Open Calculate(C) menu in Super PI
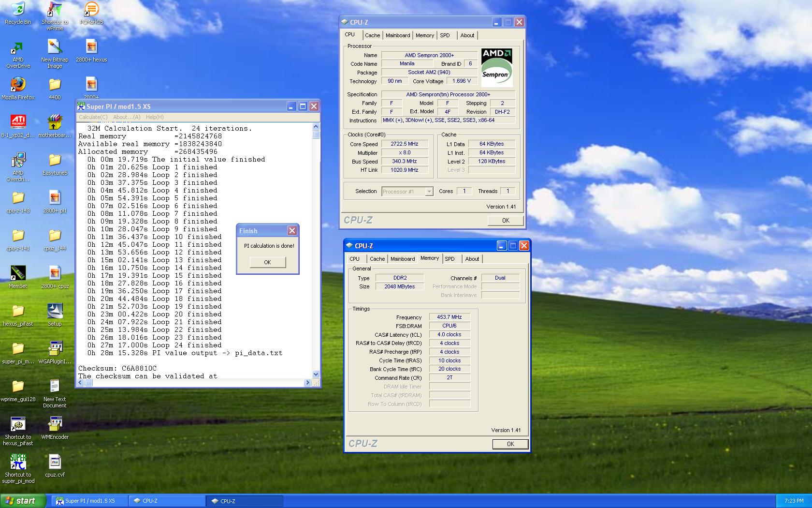This screenshot has width=812, height=508. [93, 117]
